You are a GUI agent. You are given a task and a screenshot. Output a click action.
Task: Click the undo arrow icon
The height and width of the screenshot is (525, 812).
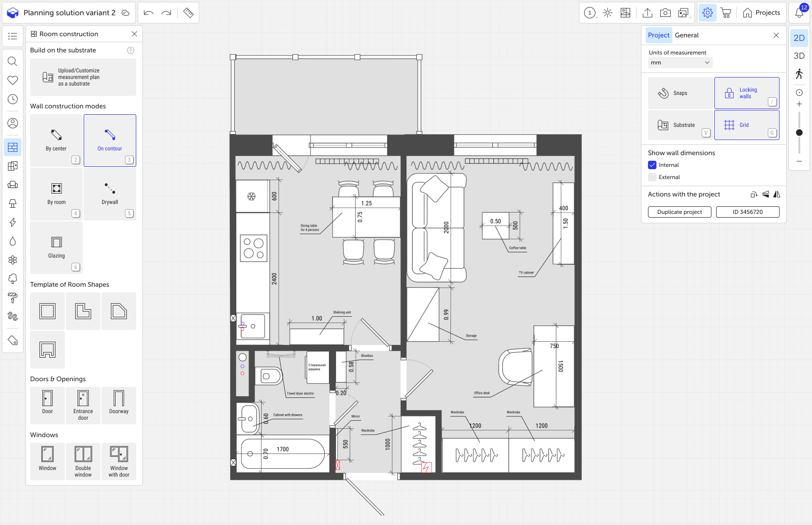coord(148,13)
